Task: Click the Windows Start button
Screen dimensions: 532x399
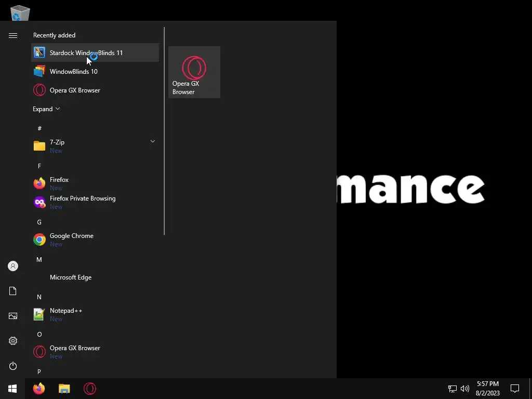Action: [x=12, y=389]
